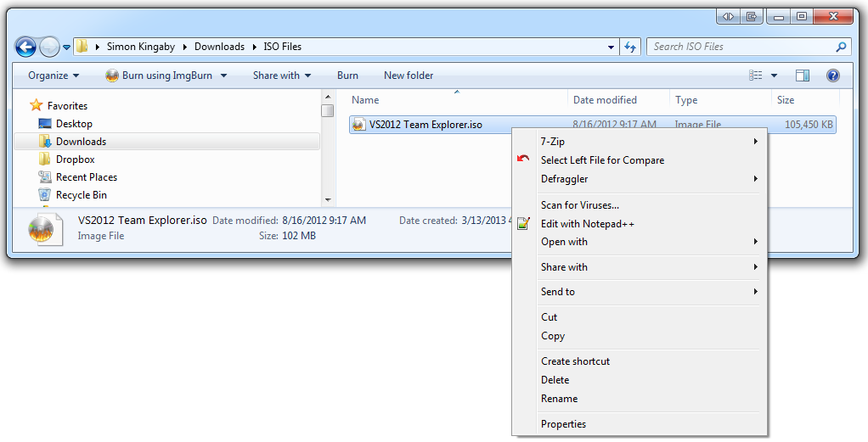Click the New folder button
The height and width of the screenshot is (442, 868).
coord(409,76)
